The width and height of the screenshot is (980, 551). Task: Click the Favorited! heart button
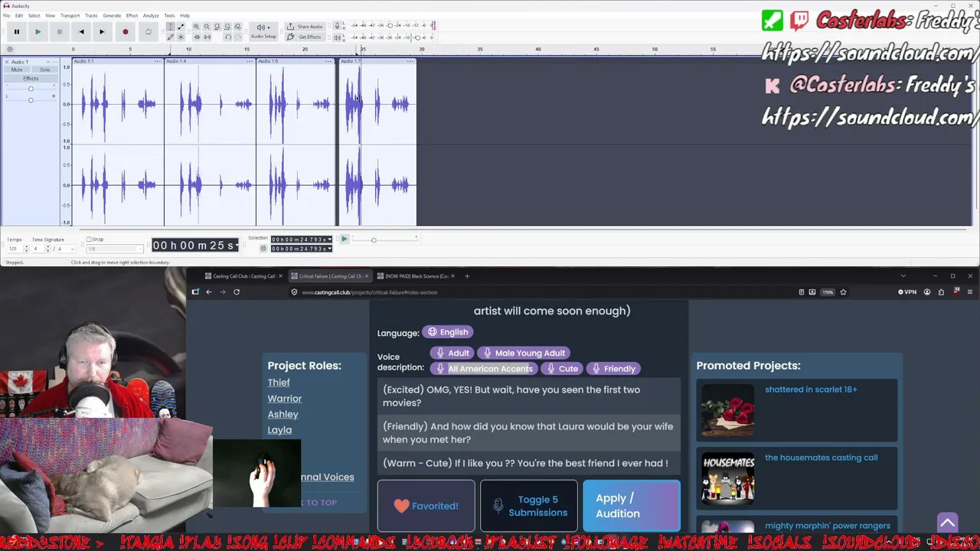tap(426, 506)
